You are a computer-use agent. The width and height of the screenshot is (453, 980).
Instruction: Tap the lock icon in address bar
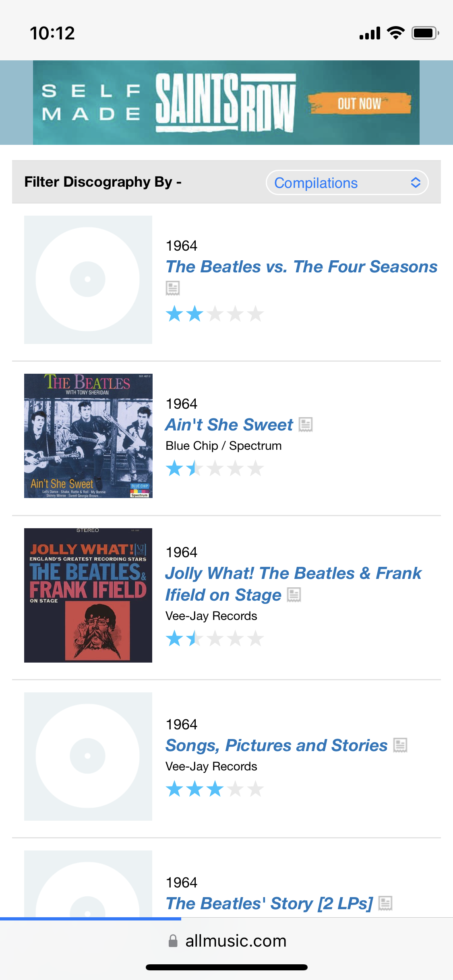point(173,941)
